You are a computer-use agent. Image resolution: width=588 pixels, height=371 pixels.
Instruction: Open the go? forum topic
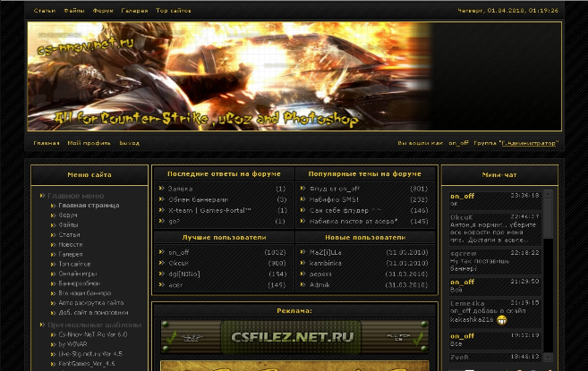pyautogui.click(x=174, y=222)
